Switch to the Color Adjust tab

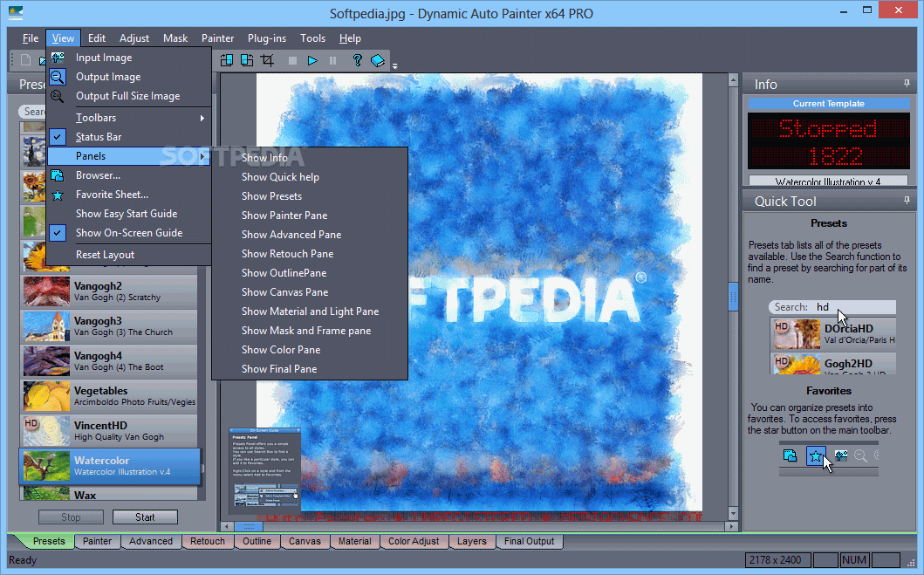pyautogui.click(x=414, y=541)
